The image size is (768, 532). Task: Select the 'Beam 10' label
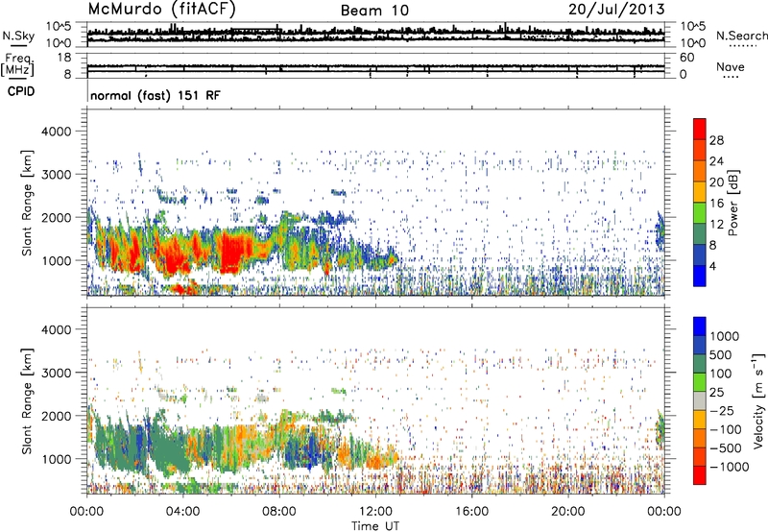374,11
